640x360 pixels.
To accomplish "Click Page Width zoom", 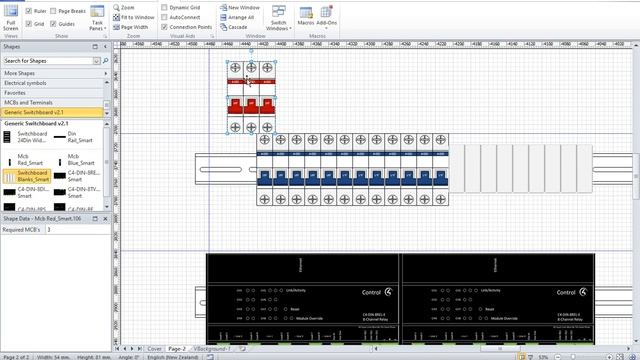I will 130,27.
